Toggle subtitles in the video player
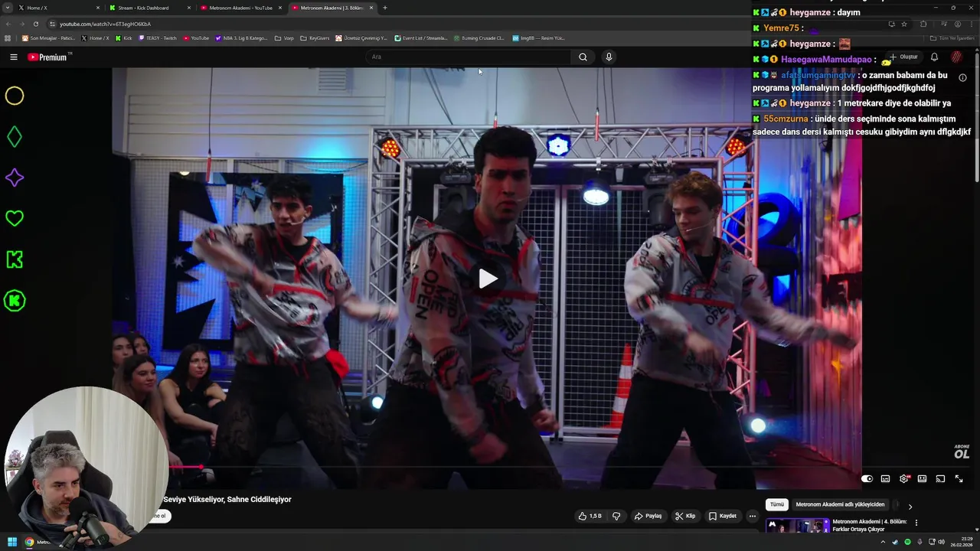The width and height of the screenshot is (980, 551). tap(885, 479)
